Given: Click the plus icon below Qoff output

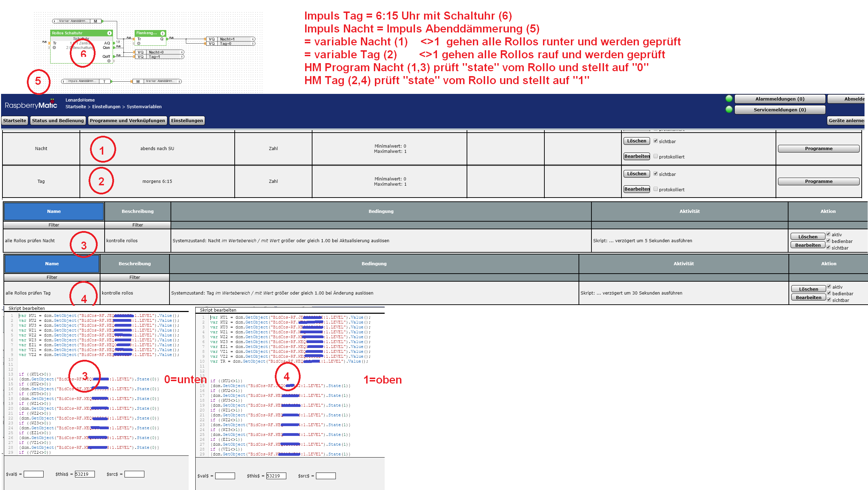Looking at the screenshot, I should (109, 61).
